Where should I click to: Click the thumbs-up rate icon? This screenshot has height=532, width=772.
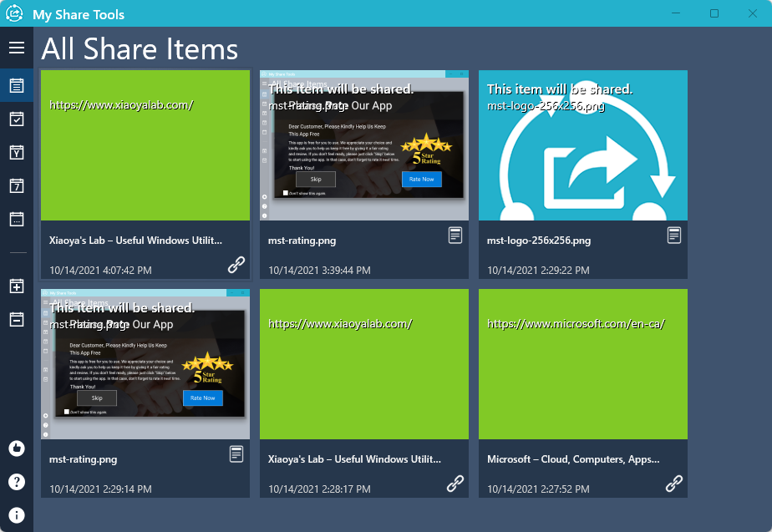point(17,448)
